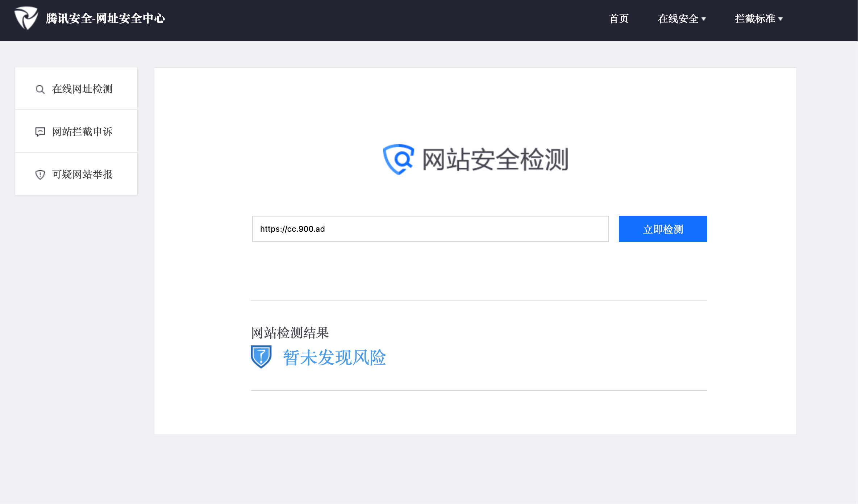The height and width of the screenshot is (504, 858).
Task: Click the URL input field
Action: (430, 229)
